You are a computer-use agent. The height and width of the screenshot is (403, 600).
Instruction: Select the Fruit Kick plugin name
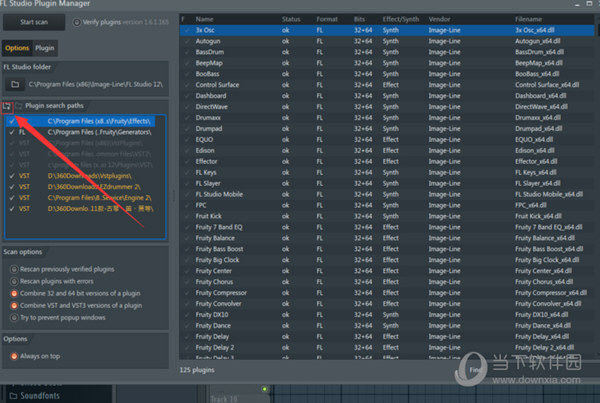pos(209,216)
